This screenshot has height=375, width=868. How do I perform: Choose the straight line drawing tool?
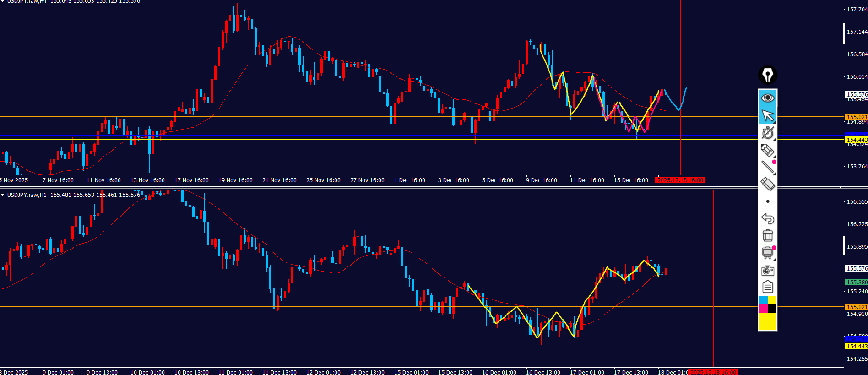768,167
